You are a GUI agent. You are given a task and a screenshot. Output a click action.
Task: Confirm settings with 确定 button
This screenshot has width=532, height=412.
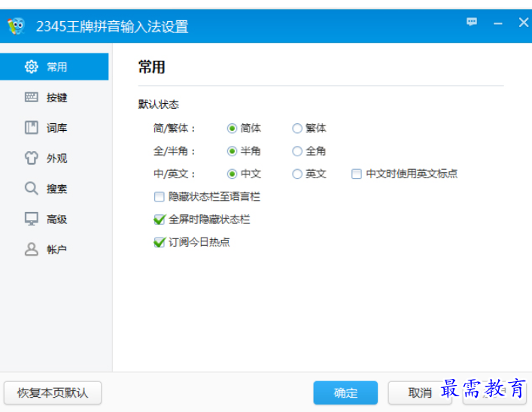[x=345, y=392]
